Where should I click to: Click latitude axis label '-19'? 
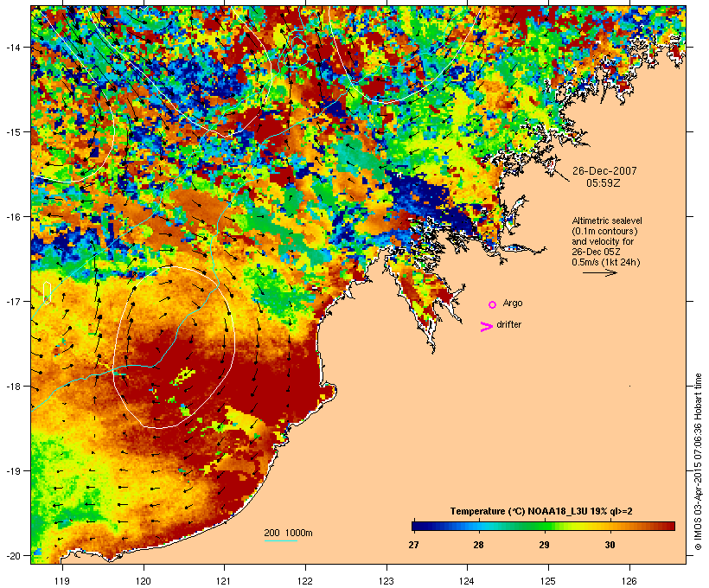tap(13, 471)
